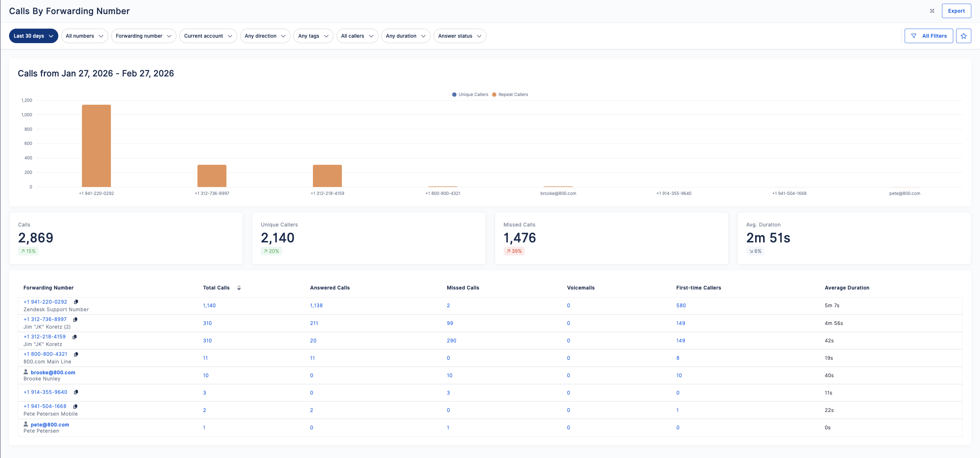Toggle Unique Callers legend series
The image size is (980, 458).
pyautogui.click(x=470, y=95)
